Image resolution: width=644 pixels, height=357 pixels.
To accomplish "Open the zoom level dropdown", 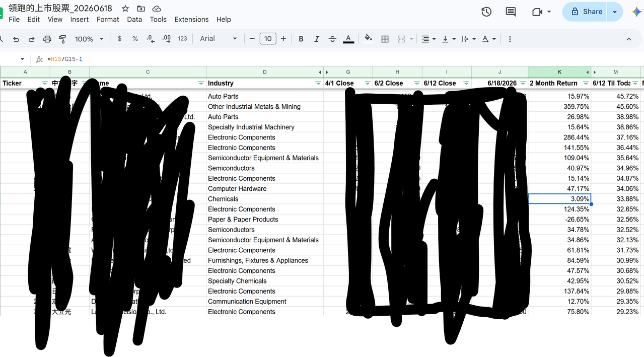I will tap(89, 39).
